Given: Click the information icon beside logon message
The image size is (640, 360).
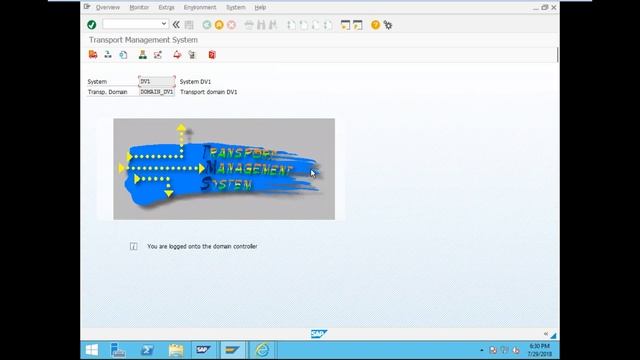Looking at the screenshot, I should 133,246.
